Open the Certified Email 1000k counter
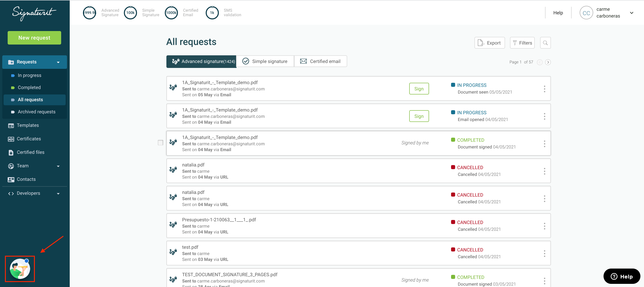The width and height of the screenshot is (644, 287). tap(171, 13)
